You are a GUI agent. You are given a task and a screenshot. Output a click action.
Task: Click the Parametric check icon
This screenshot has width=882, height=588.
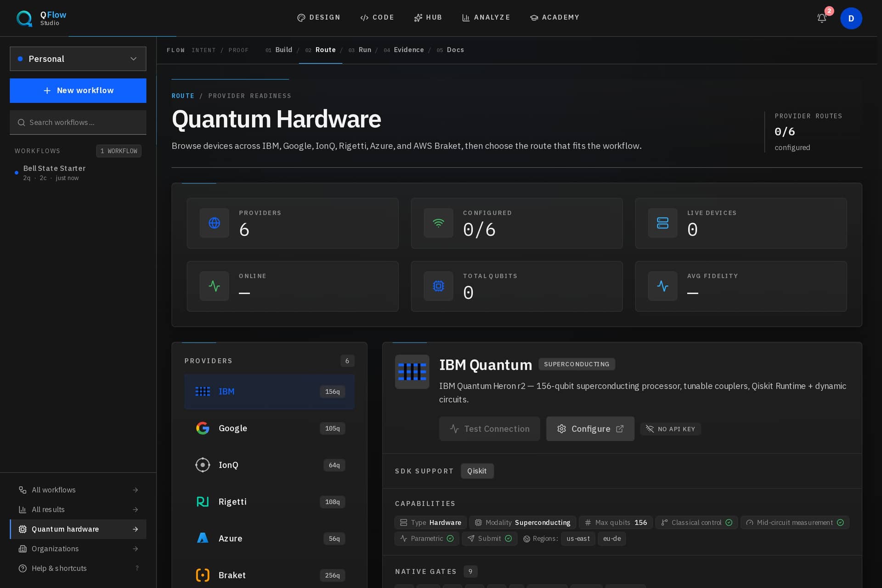[x=450, y=538]
